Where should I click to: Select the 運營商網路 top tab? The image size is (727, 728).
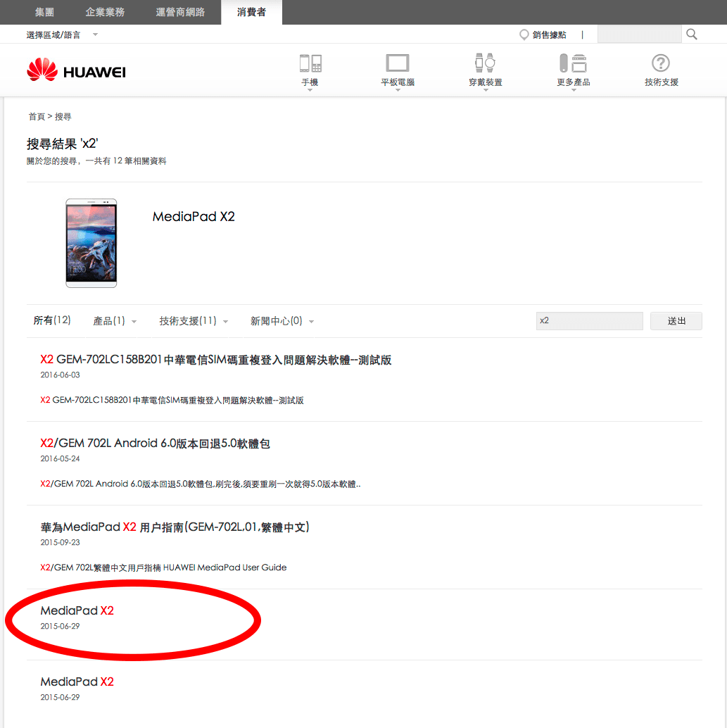point(180,12)
